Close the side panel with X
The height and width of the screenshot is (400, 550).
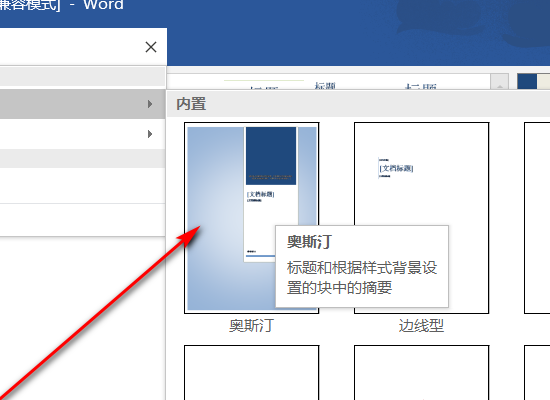point(151,47)
